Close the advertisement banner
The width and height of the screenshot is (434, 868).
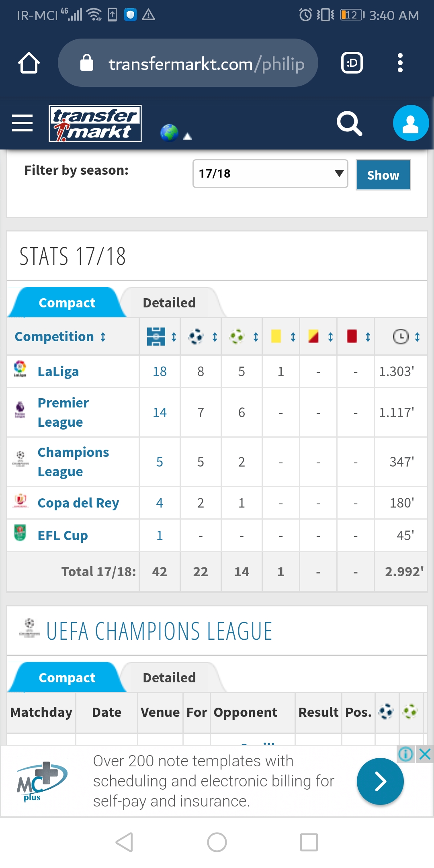(x=425, y=754)
